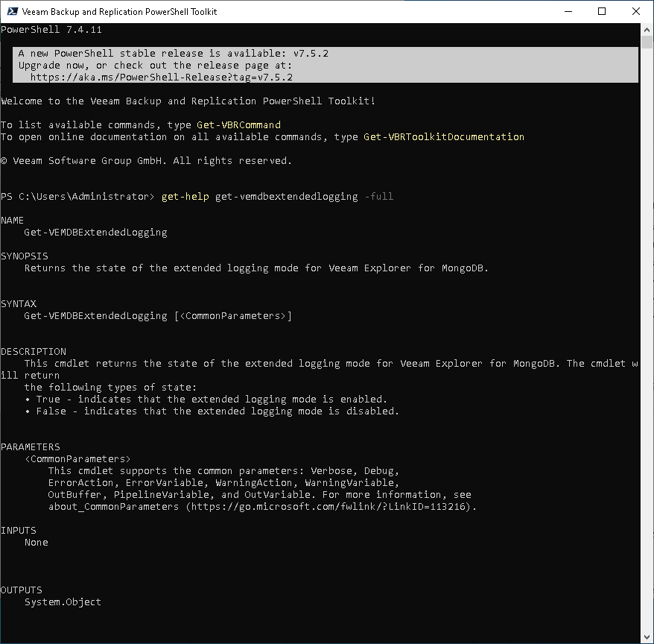Maximize the Veeam PowerShell Toolkit window
The width and height of the screenshot is (654, 644).
tap(602, 11)
